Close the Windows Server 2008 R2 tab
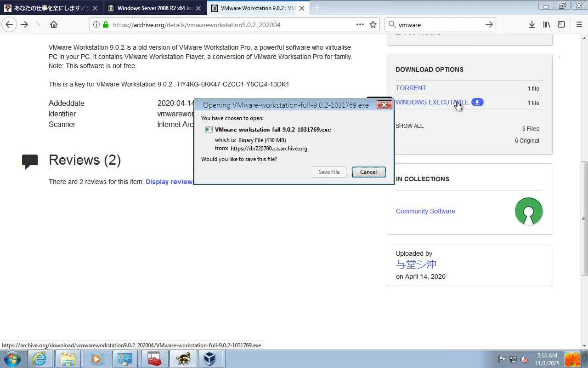Image resolution: width=588 pixels, height=368 pixels. click(x=199, y=8)
